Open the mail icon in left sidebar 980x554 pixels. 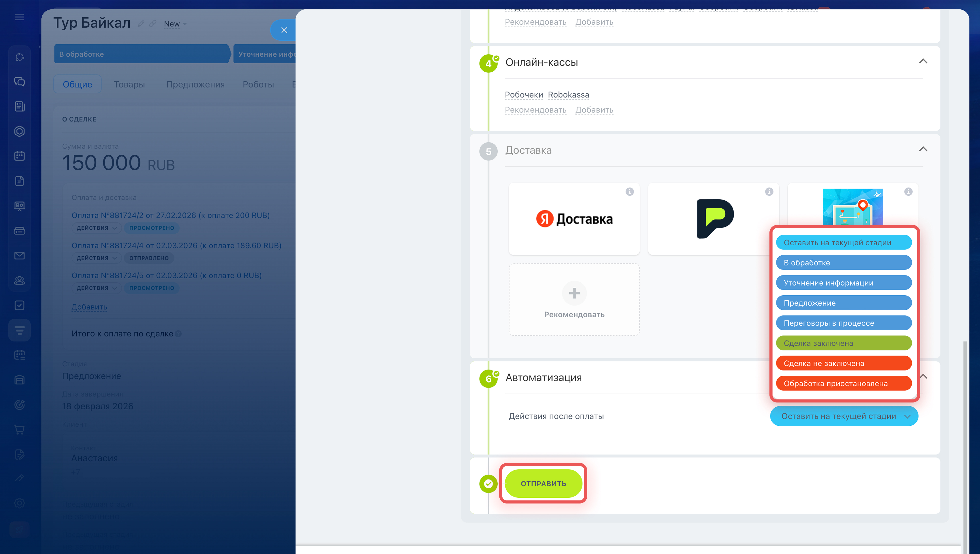19,256
